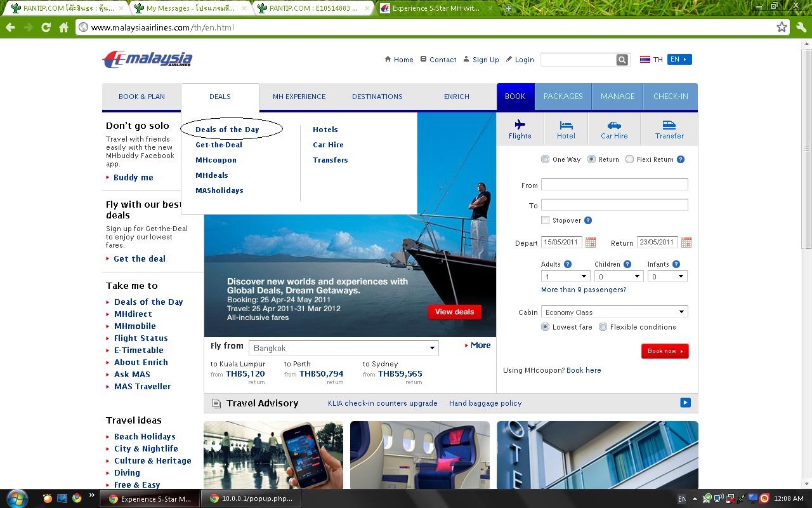Open the Return date calendar icon
812x508 pixels.
(x=686, y=243)
